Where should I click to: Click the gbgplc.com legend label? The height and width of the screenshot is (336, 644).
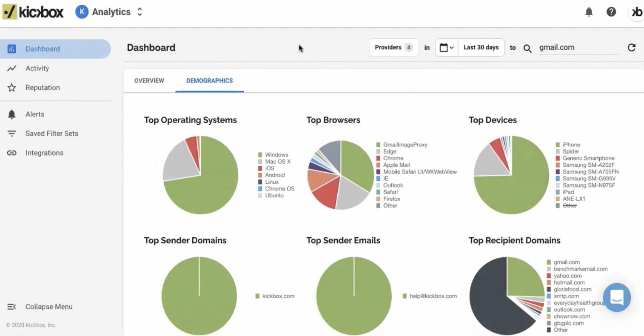click(x=569, y=323)
